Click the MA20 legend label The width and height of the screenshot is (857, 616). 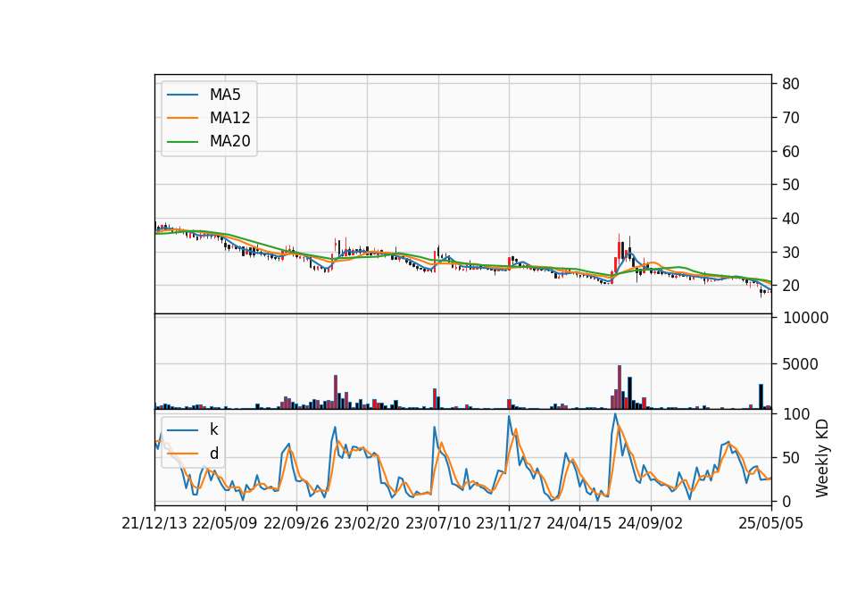(230, 141)
